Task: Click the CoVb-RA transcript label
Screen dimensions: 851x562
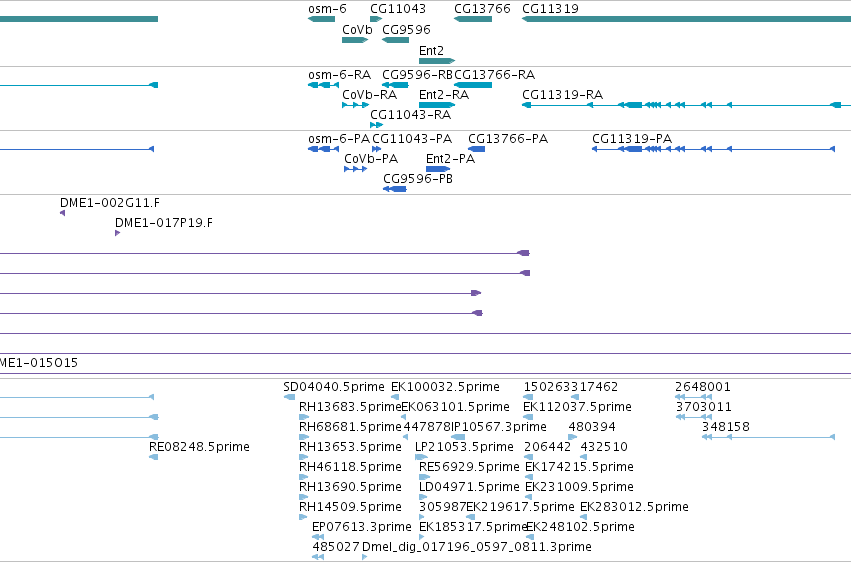Action: pos(370,95)
